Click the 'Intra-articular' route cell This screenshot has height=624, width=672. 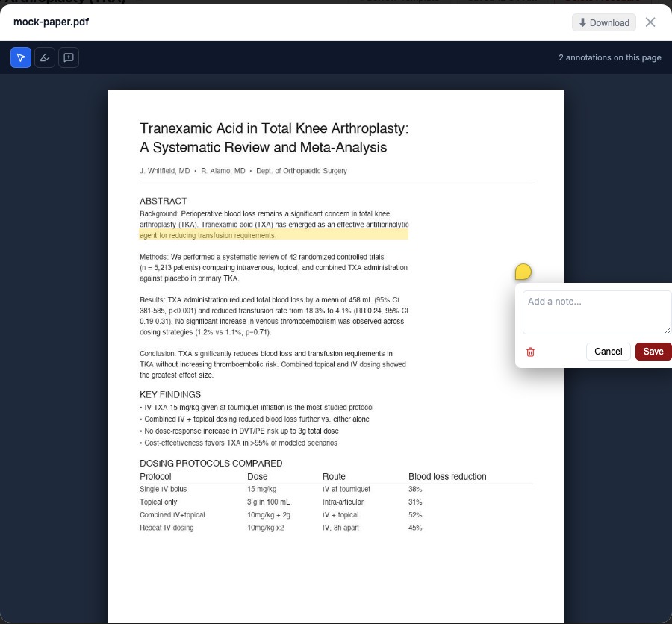(343, 502)
